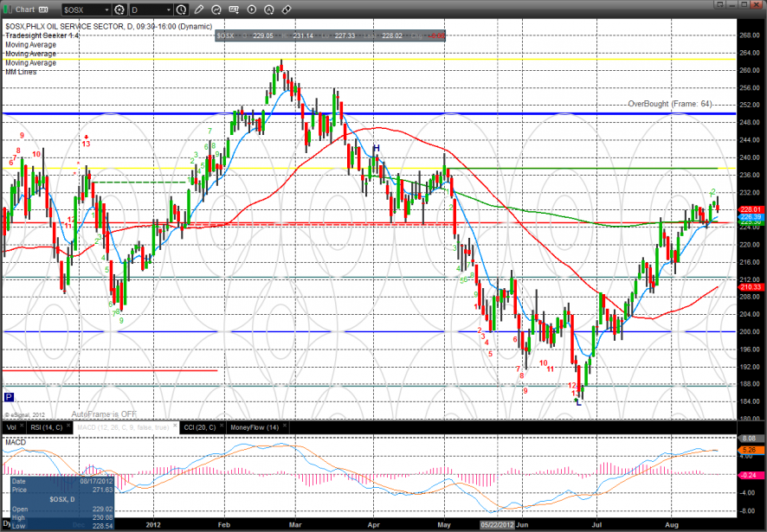Open the studies/indicators chart icon
This screenshot has height=532, width=767.
(x=216, y=10)
